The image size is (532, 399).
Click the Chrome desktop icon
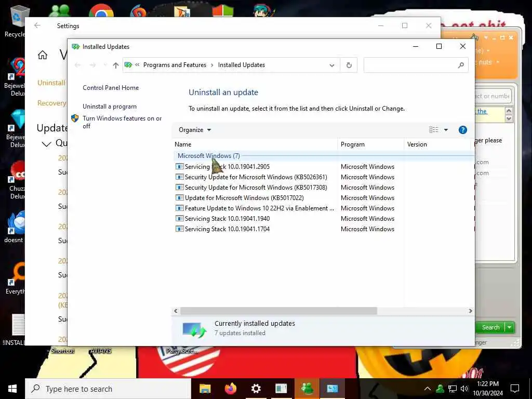[101, 11]
